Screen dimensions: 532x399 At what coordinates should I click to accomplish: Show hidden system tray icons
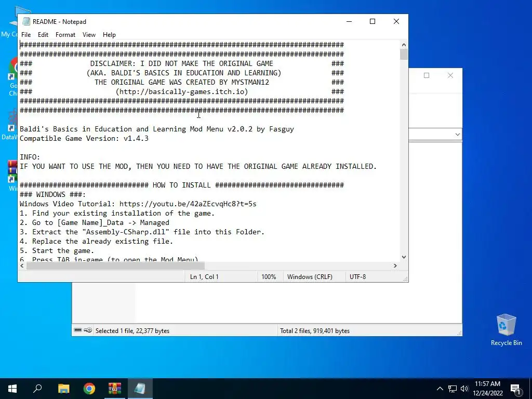[440, 389]
